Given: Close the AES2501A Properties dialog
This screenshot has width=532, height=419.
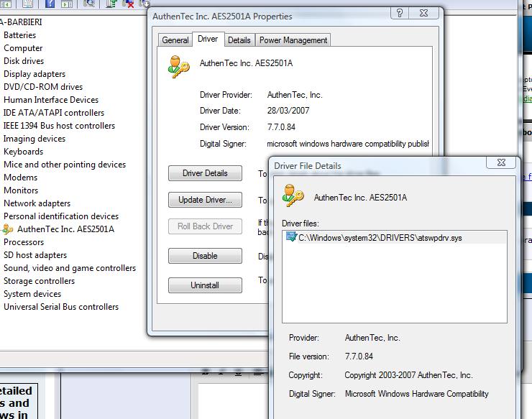Looking at the screenshot, I should click(423, 13).
